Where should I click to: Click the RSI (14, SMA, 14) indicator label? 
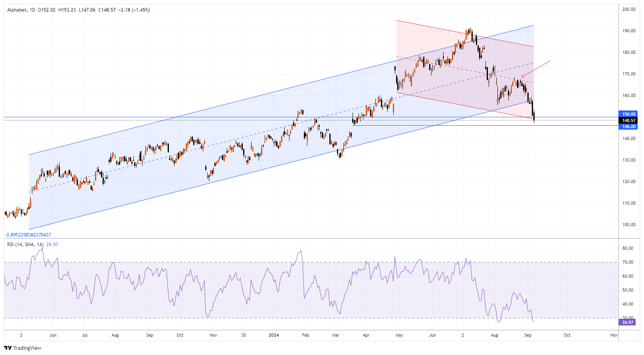point(26,245)
